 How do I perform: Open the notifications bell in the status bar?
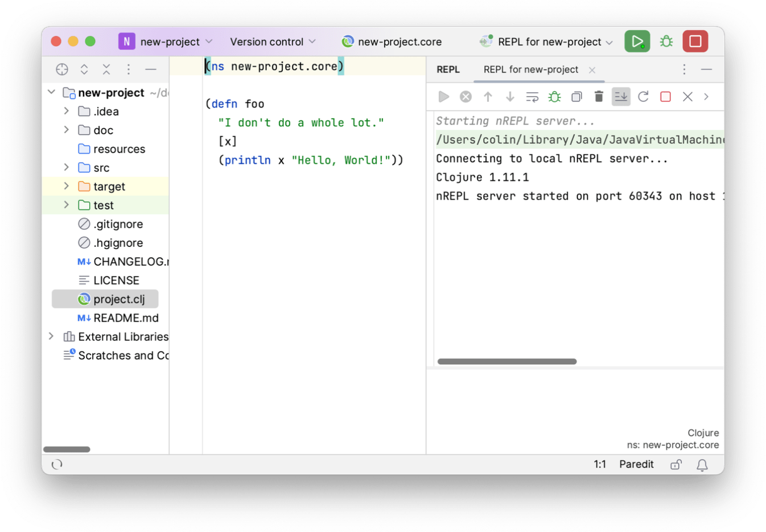click(x=702, y=465)
